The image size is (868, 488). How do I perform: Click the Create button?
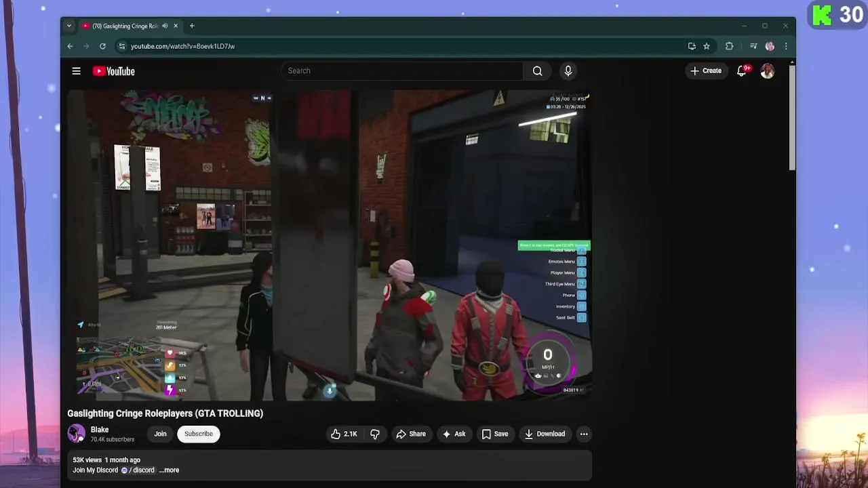point(706,70)
